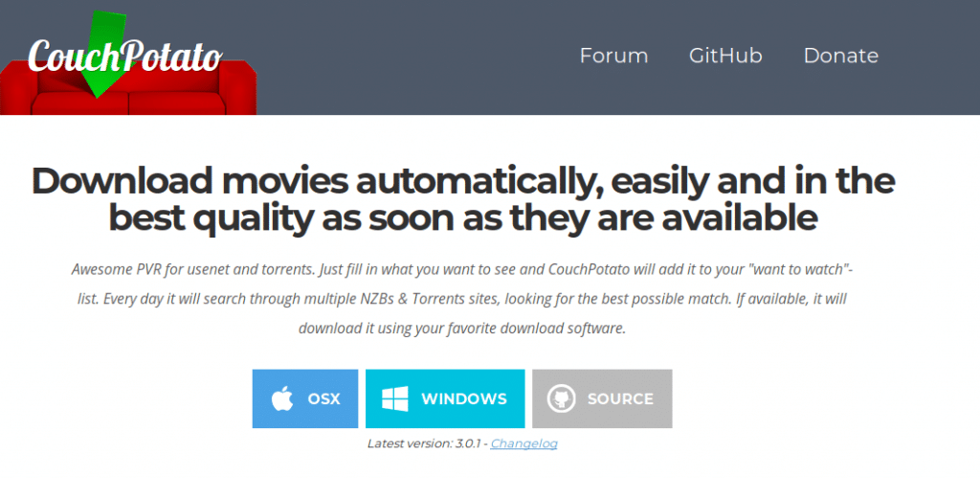Click the 'Awesome PVR for usenet' description

(x=462, y=299)
